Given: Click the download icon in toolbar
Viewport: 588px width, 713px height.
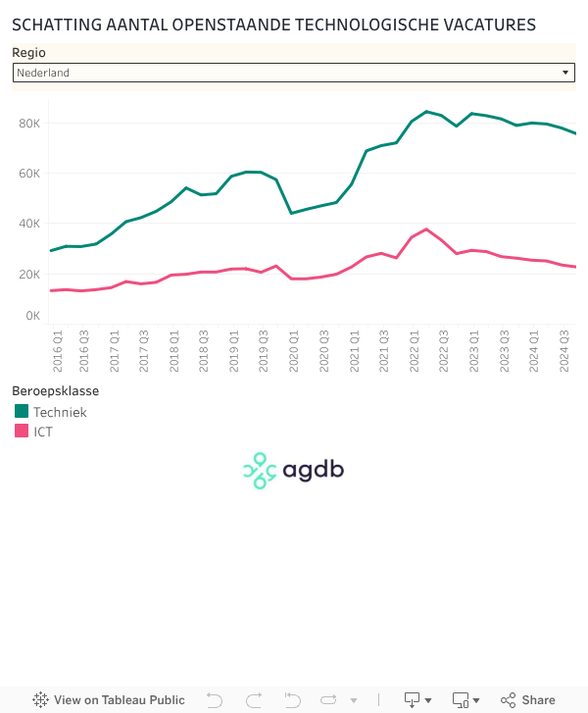Looking at the screenshot, I should [x=413, y=700].
